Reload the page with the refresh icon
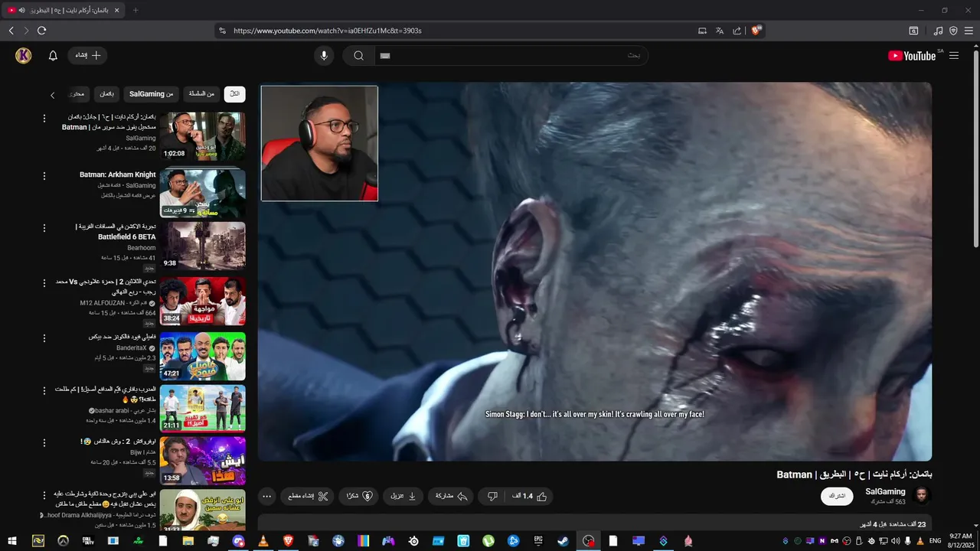The height and width of the screenshot is (551, 980). [x=41, y=31]
